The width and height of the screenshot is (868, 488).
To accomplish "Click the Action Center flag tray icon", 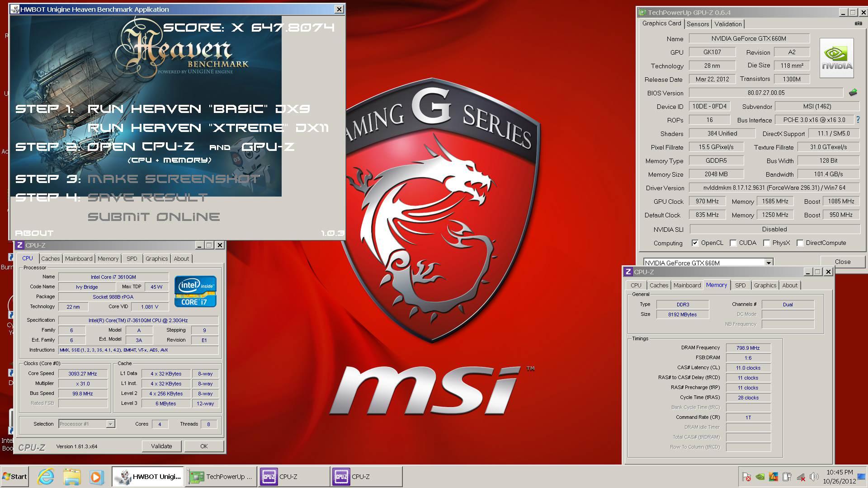I will (x=746, y=477).
